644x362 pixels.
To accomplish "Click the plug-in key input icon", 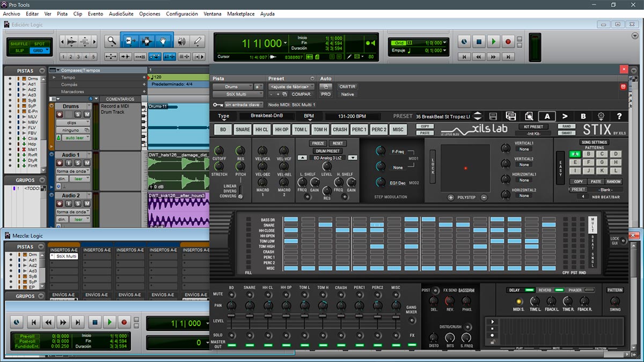I will click(x=217, y=105).
